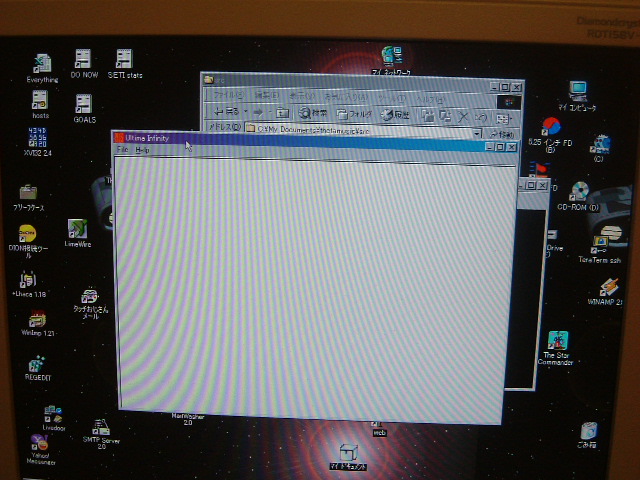Open the DO NOW desktop file
Image resolution: width=640 pixels, height=480 pixels.
click(83, 60)
